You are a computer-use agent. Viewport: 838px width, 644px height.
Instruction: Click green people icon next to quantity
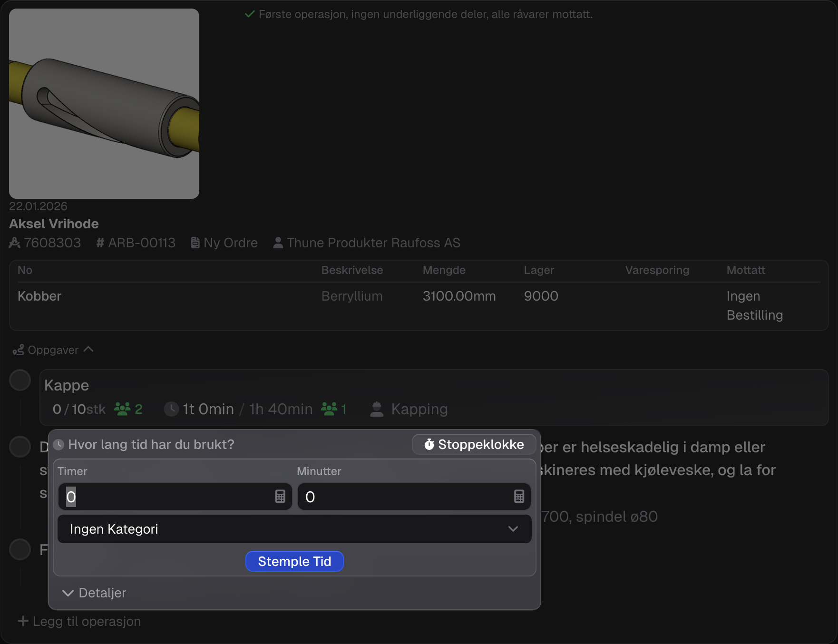click(x=122, y=409)
